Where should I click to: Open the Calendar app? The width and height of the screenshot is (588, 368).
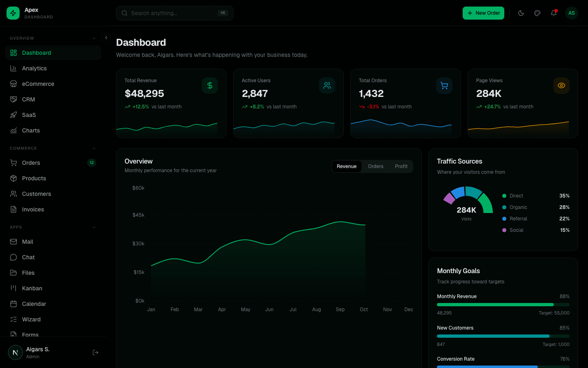(x=33, y=304)
